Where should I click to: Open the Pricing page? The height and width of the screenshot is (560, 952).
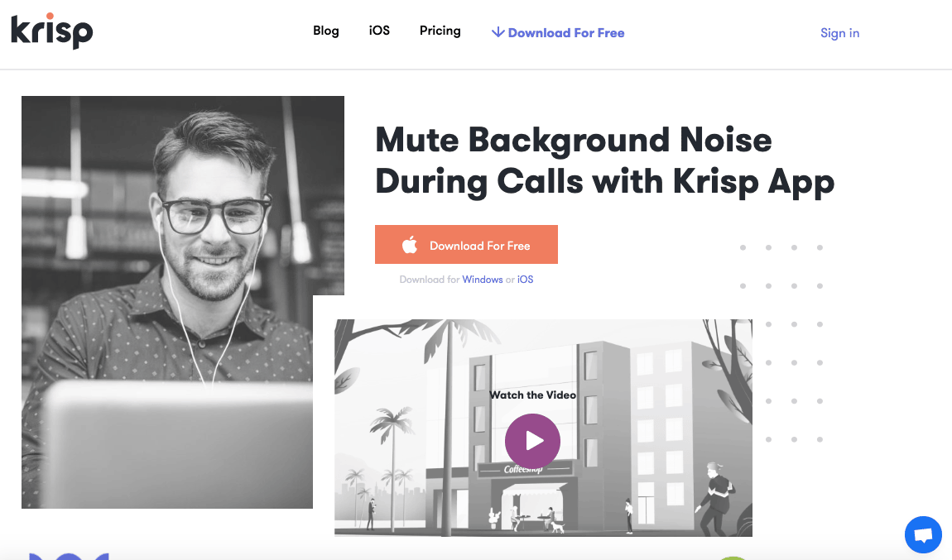click(x=440, y=31)
